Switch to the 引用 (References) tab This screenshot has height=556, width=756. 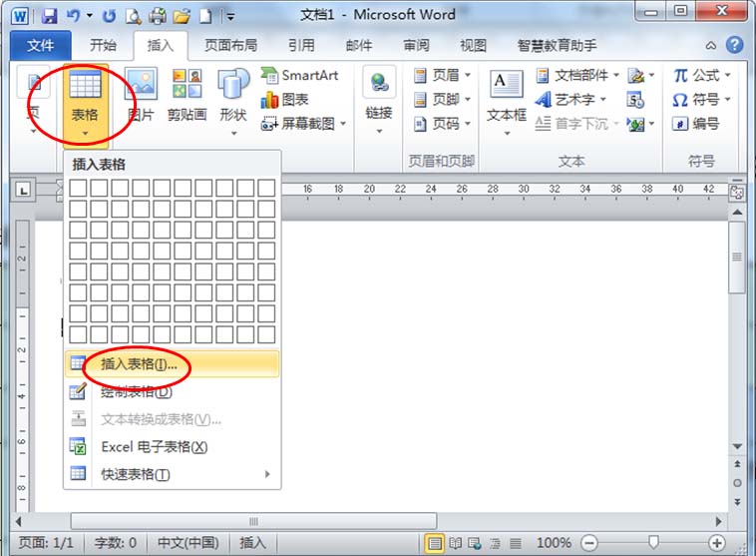pos(301,45)
